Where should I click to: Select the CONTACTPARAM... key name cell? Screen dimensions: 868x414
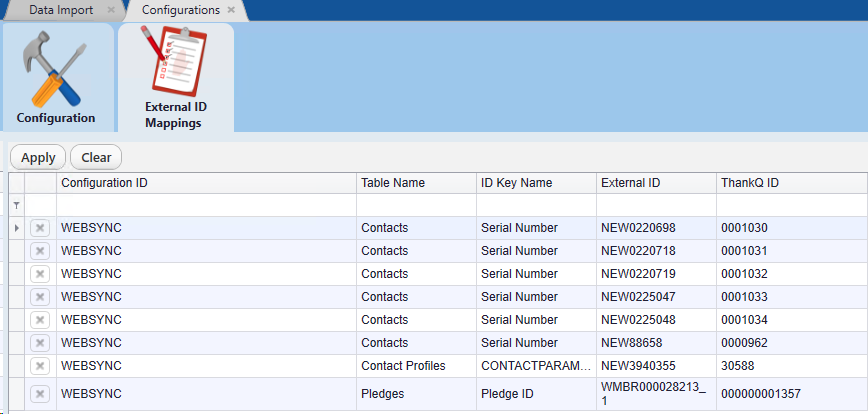pyautogui.click(x=536, y=366)
